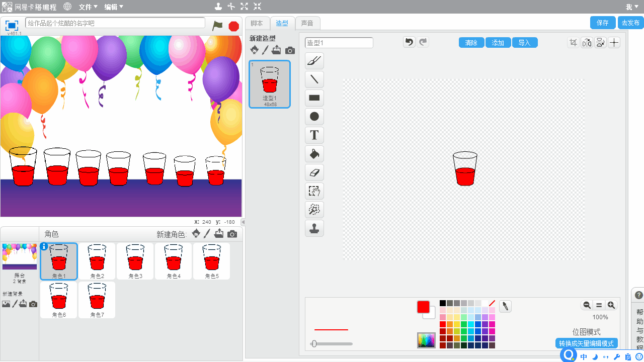
Task: Click the costume name field 造型1
Action: pyautogui.click(x=339, y=43)
